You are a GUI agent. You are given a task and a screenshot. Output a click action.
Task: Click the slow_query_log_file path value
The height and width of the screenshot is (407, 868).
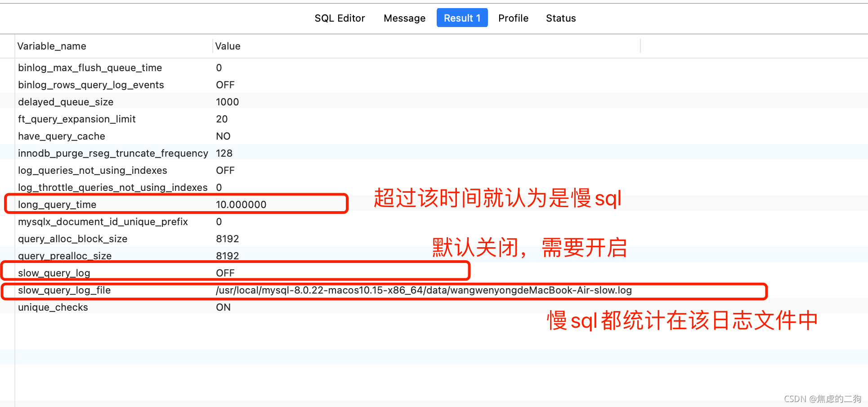(423, 290)
